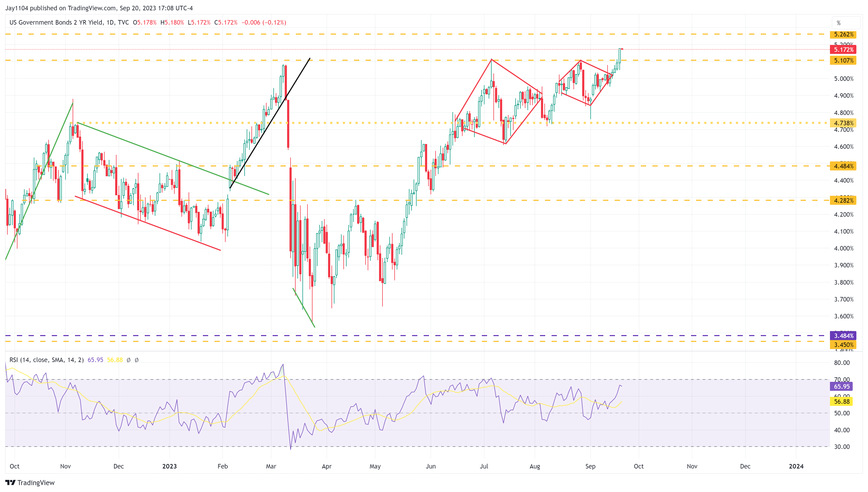The width and height of the screenshot is (868, 492).
Task: Click the 5.262% yellow price label
Action: [843, 34]
